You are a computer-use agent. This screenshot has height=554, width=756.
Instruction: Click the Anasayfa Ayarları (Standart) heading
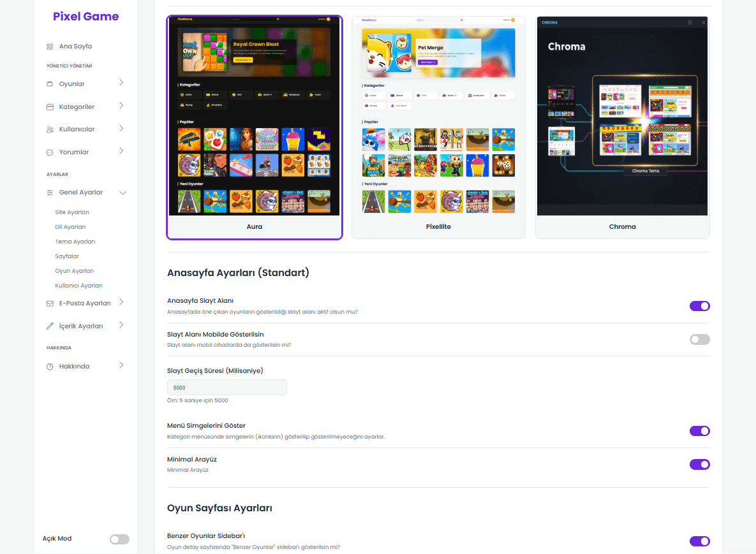(x=238, y=273)
